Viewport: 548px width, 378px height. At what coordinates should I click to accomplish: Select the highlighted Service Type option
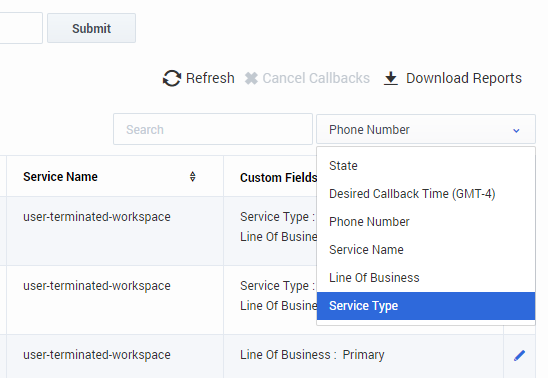[x=426, y=306]
